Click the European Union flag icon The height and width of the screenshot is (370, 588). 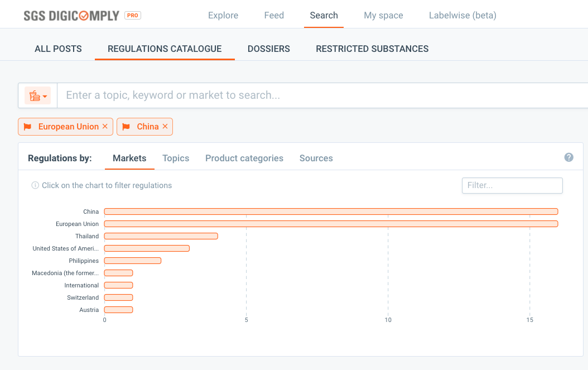pyautogui.click(x=28, y=127)
